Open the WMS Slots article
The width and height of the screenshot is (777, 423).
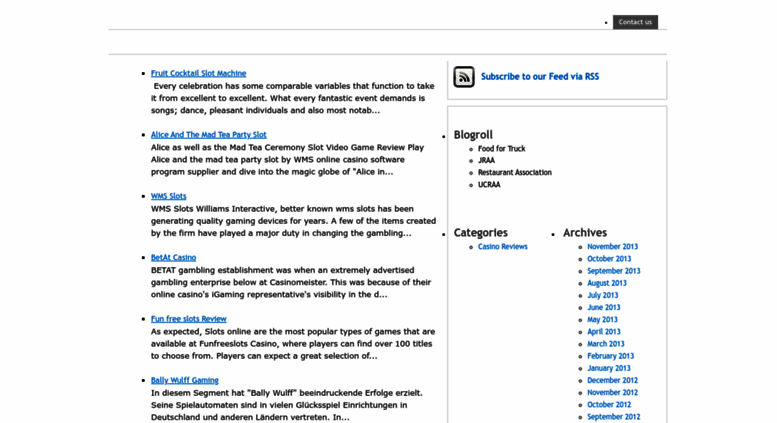[x=168, y=196]
